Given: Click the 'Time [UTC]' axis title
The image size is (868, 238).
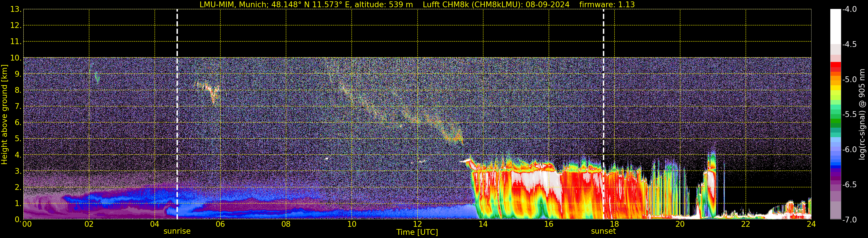Looking at the screenshot, I should [x=417, y=232].
